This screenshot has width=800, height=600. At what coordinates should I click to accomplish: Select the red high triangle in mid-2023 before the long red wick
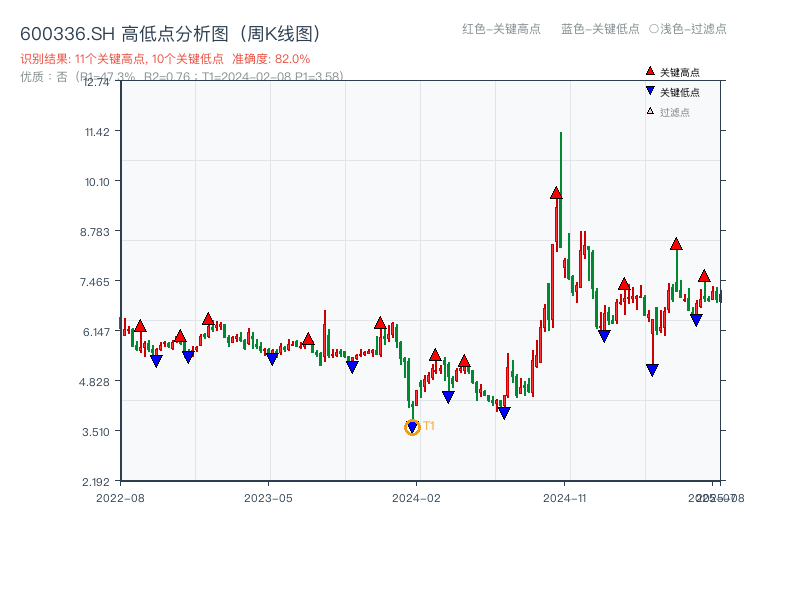tap(308, 339)
